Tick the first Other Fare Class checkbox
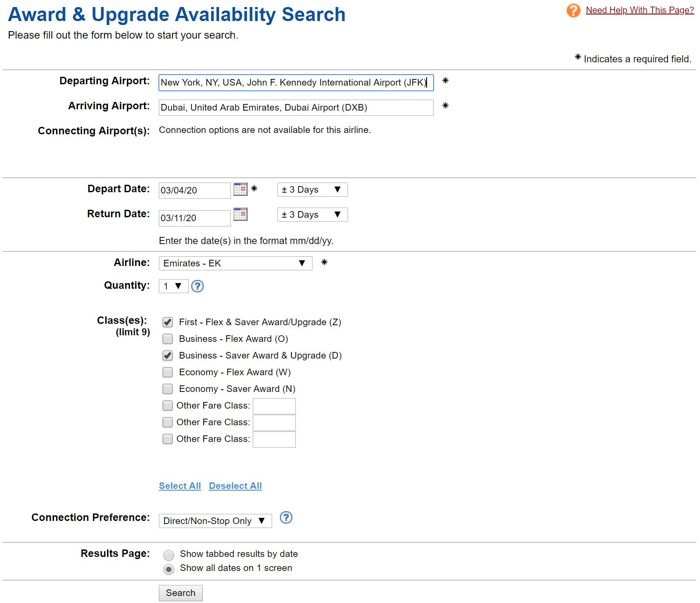The image size is (700, 603). pos(168,406)
